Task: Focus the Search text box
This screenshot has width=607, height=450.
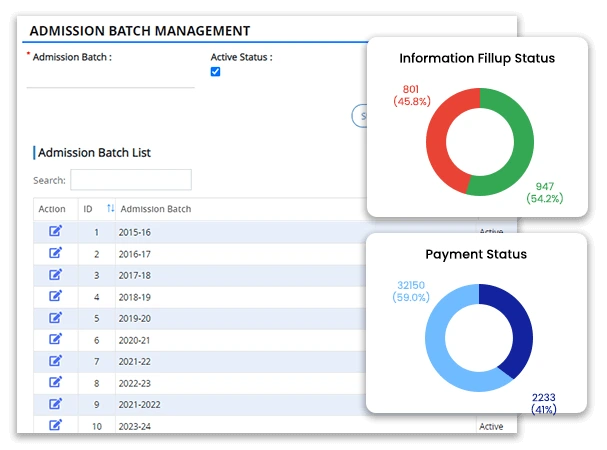Action: point(130,180)
